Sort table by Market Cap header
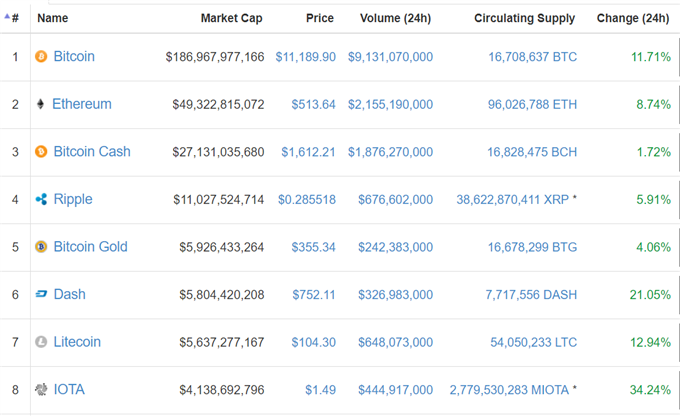The height and width of the screenshot is (416, 680). [232, 18]
